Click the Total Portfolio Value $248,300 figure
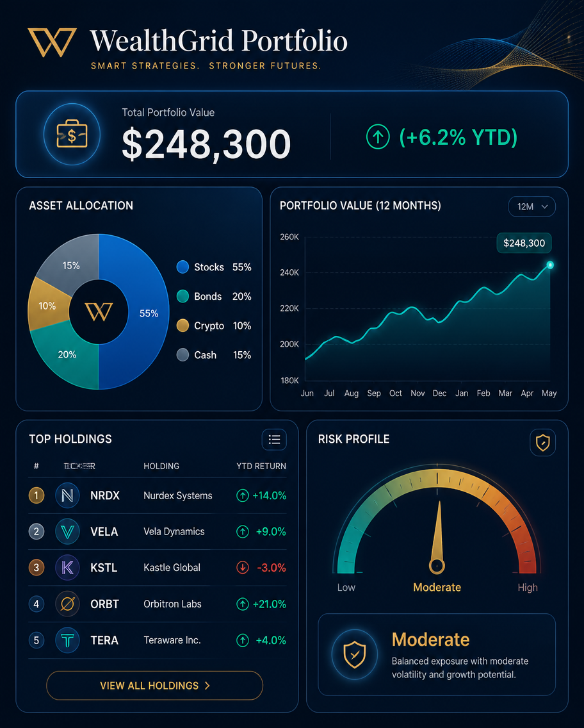 coord(206,144)
